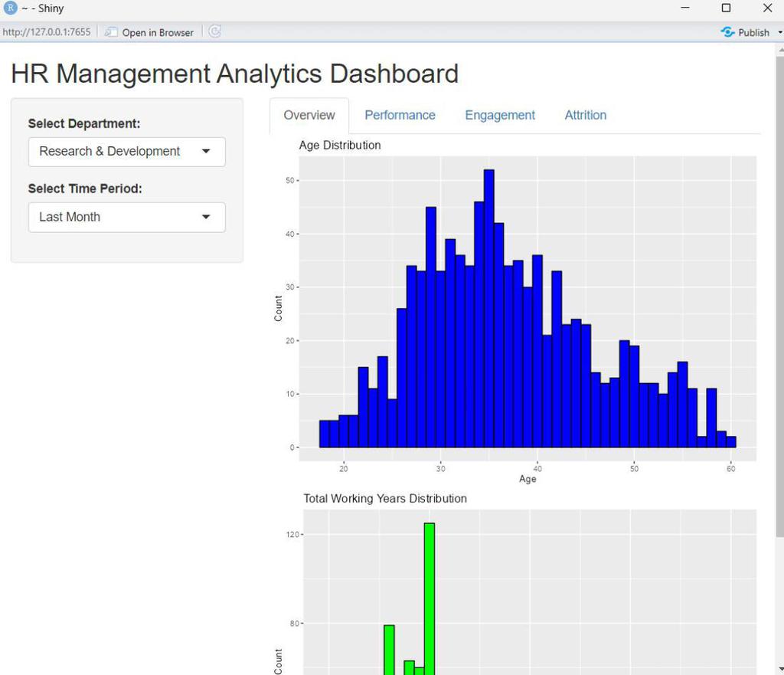Switch to the Engagement tab
The height and width of the screenshot is (675, 784).
(x=499, y=115)
